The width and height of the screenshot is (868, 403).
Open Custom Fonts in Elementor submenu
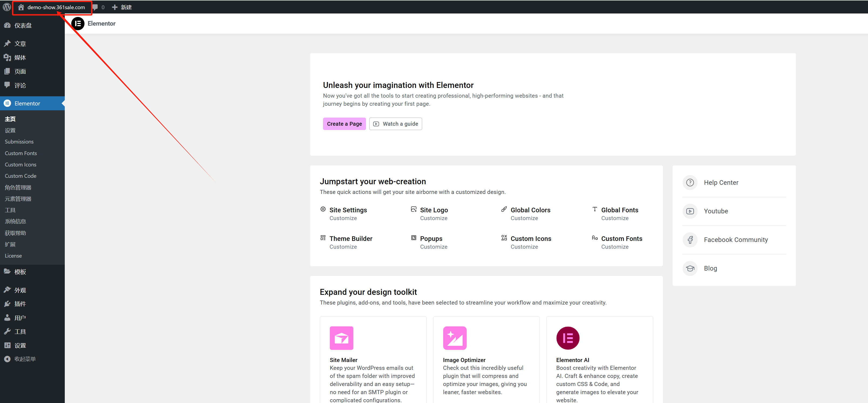(x=21, y=153)
